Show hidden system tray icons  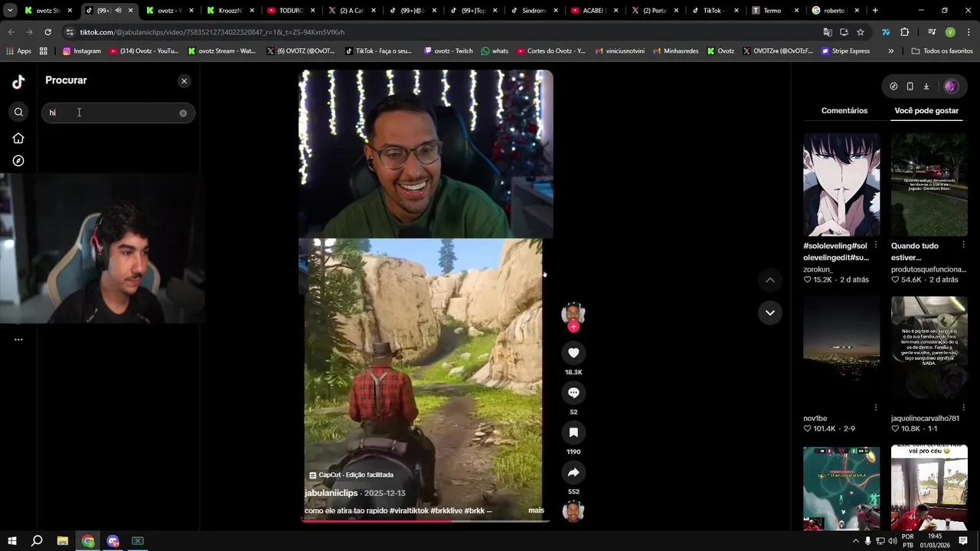pyautogui.click(x=856, y=541)
